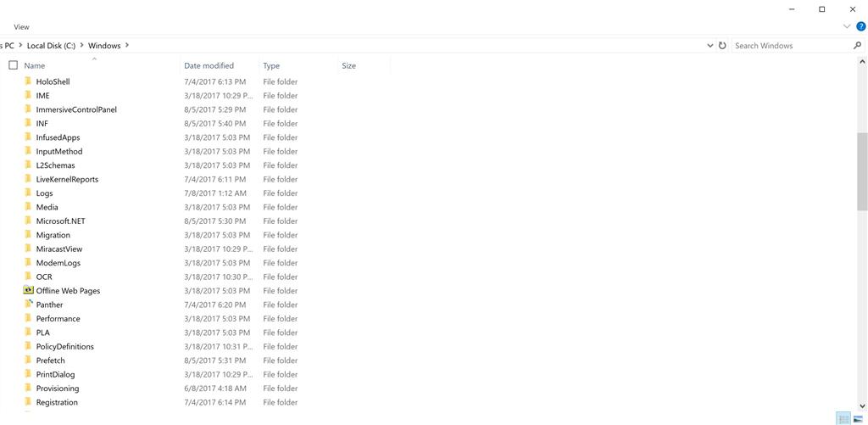Click the ImmersiveControlPanel folder icon
Viewport: 868px width, 425px height.
28,109
